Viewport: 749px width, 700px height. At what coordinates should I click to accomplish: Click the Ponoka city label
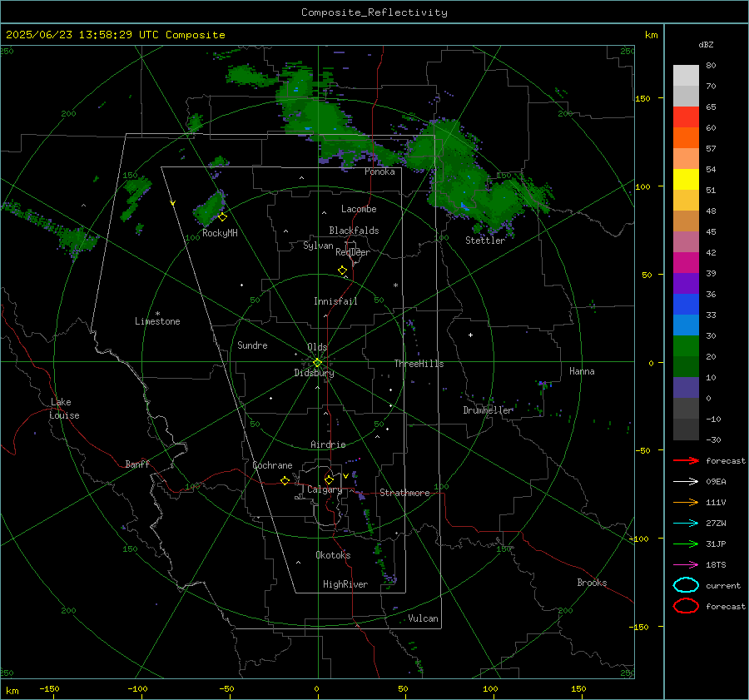pos(379,171)
